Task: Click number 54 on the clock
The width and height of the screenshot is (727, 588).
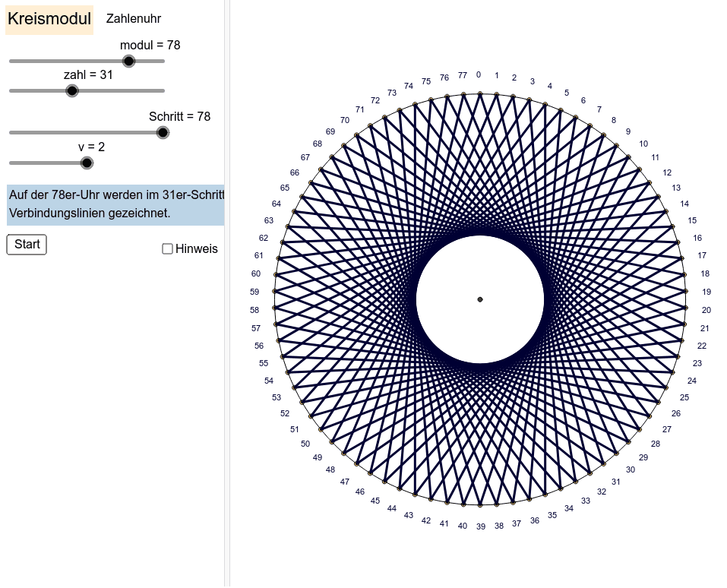Action: coord(269,381)
